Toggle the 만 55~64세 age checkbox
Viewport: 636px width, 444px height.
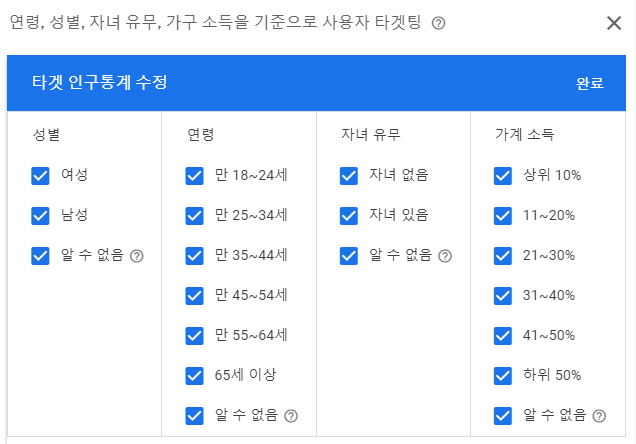pos(194,336)
